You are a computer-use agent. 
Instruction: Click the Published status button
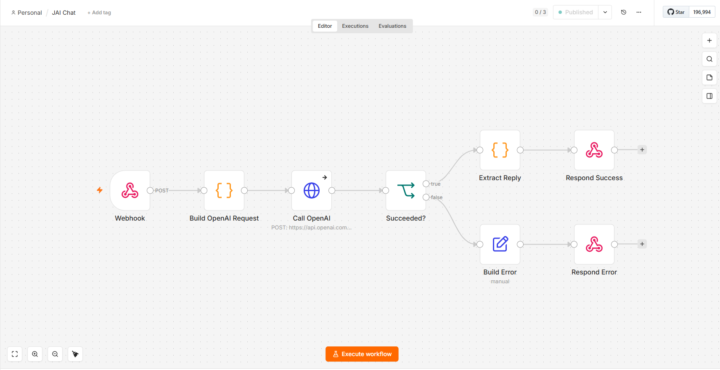(x=576, y=12)
